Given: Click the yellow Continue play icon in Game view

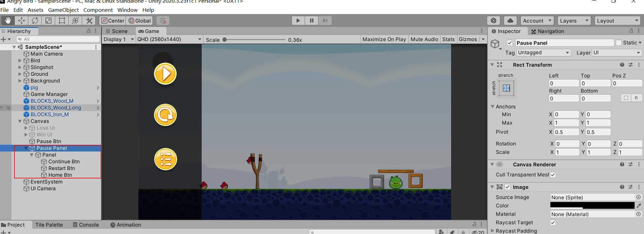Looking at the screenshot, I should tap(165, 74).
